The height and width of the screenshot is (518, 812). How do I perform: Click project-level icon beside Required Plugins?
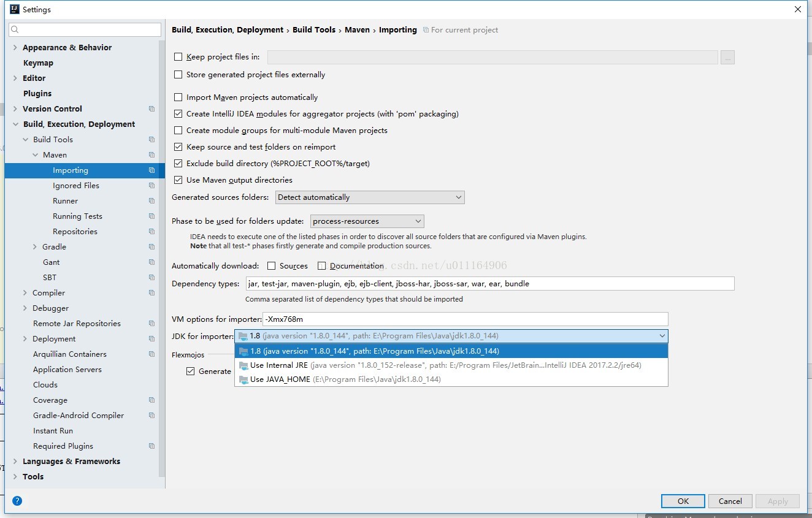click(151, 446)
